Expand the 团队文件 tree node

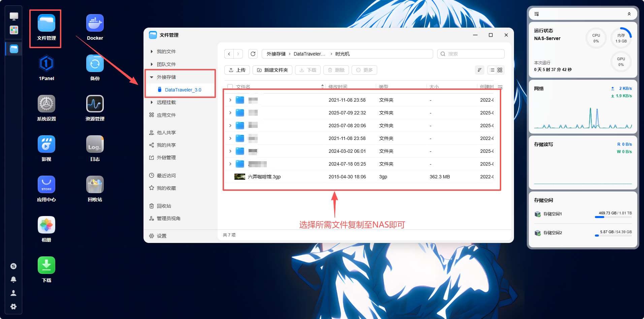click(x=152, y=64)
